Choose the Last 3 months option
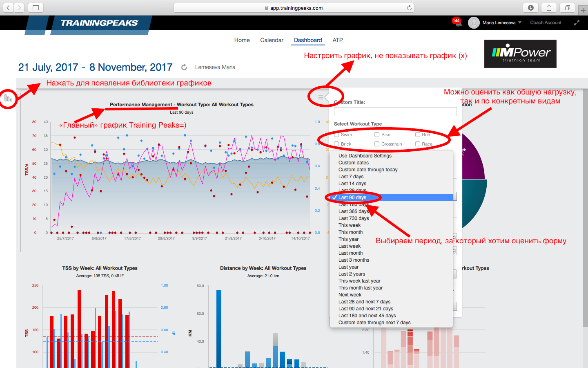This screenshot has width=588, height=368. pyautogui.click(x=391, y=260)
